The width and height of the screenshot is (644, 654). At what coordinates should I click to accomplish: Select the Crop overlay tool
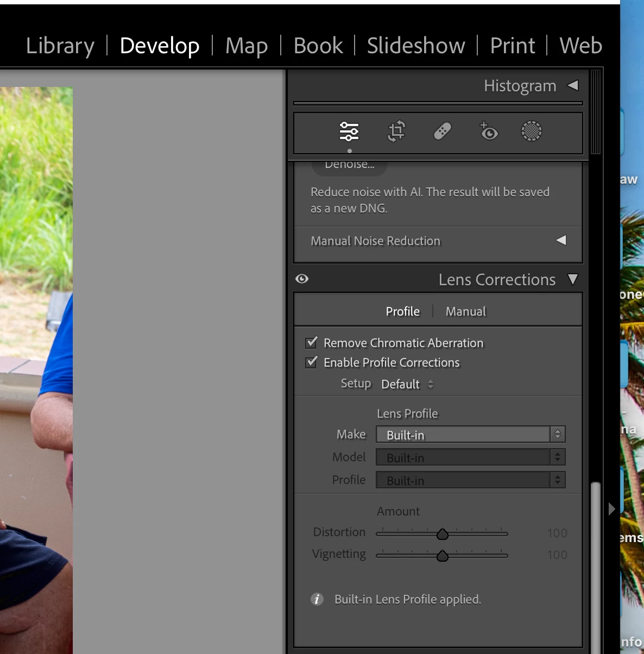click(396, 131)
